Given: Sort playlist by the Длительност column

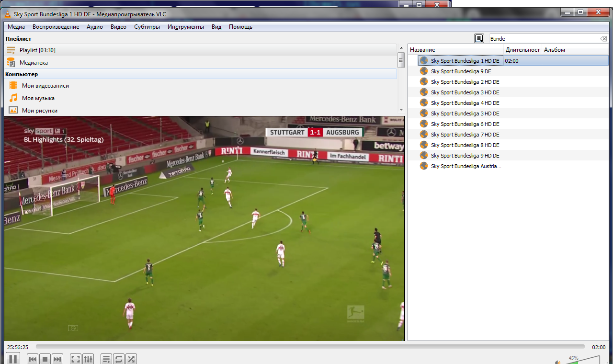Looking at the screenshot, I should [523, 50].
